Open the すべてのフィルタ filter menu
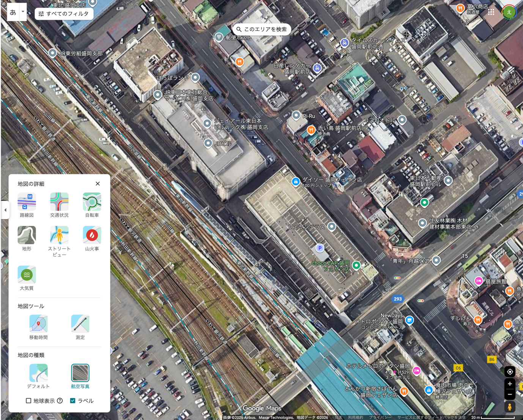This screenshot has width=523, height=420. [64, 14]
